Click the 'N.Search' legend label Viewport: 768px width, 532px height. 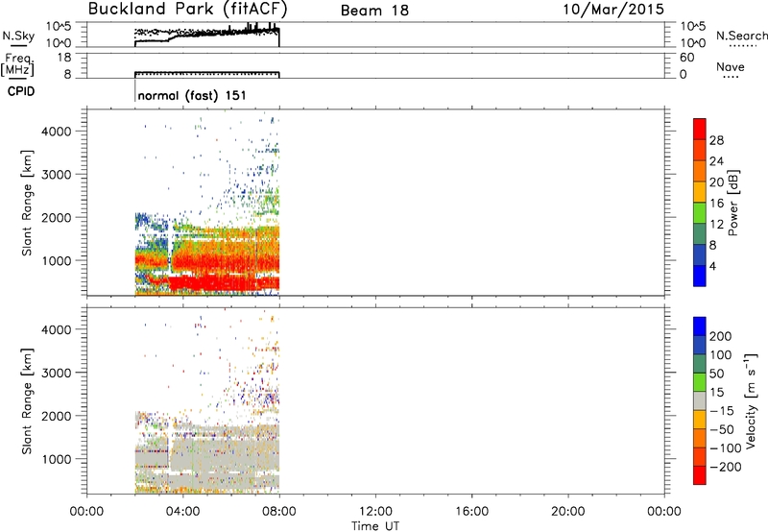742,36
